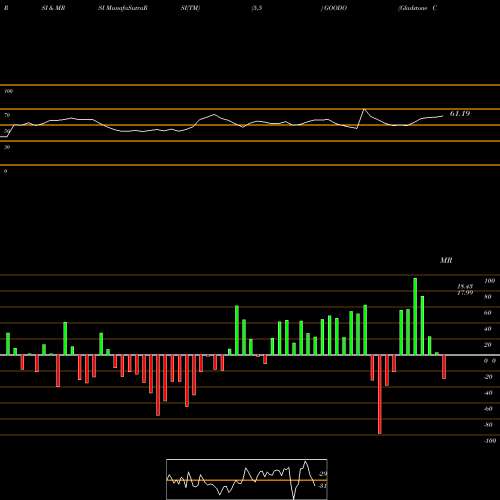Viewport: 500px width, 500px height.
Task: Click the 100 label on the RSI axis
Action: pos(9,91)
